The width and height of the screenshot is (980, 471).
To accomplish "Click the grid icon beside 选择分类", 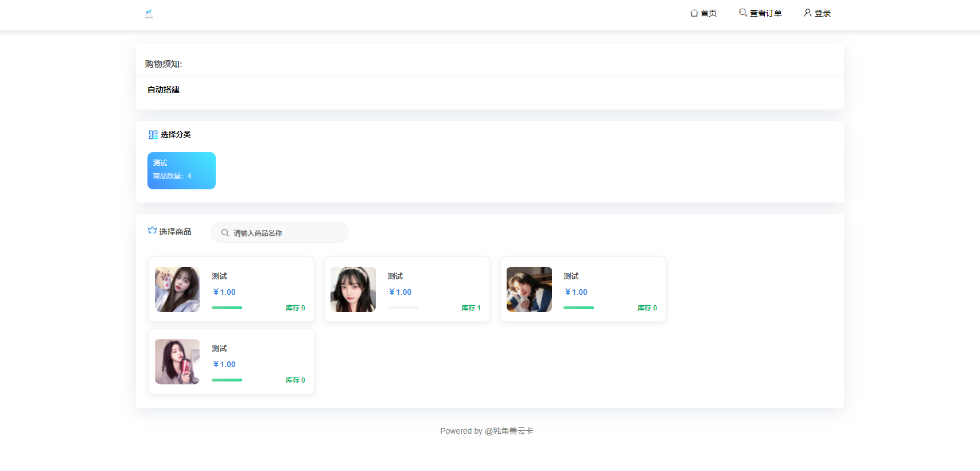I will click(153, 135).
